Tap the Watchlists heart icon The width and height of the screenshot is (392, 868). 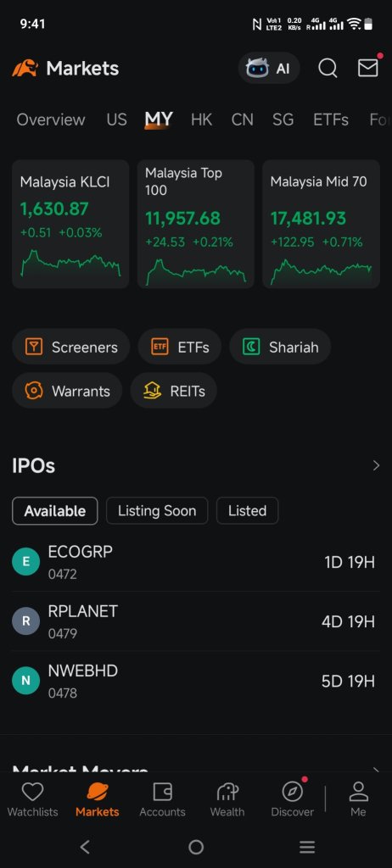tap(32, 793)
